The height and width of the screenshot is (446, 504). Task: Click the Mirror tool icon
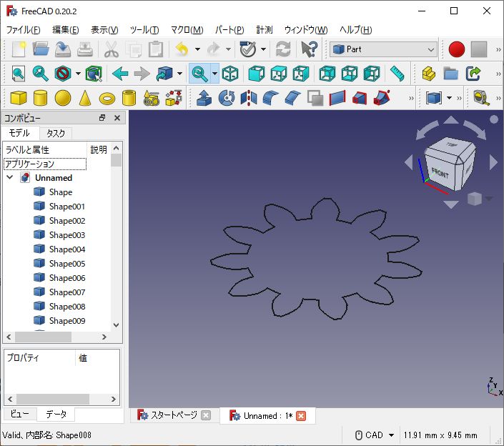(249, 98)
